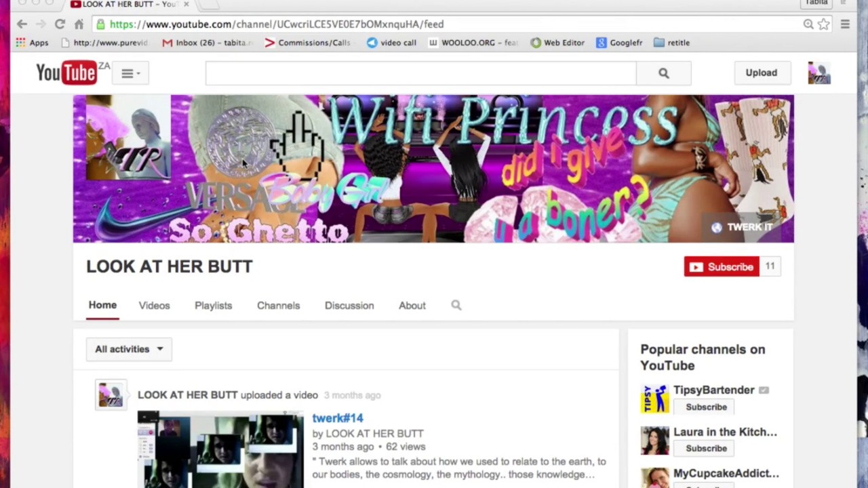This screenshot has width=868, height=488.
Task: Bookmark page with star icon
Action: click(823, 24)
